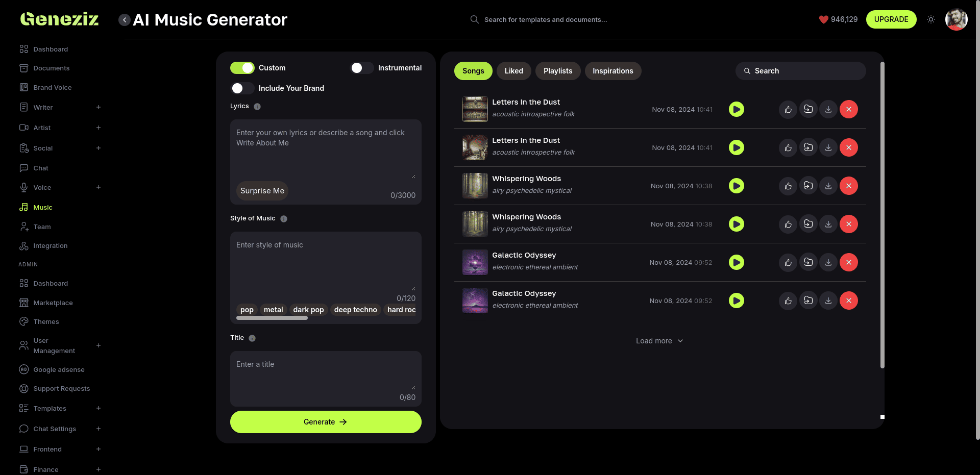
Task: Toggle Include Your Brand on
Action: (x=242, y=88)
